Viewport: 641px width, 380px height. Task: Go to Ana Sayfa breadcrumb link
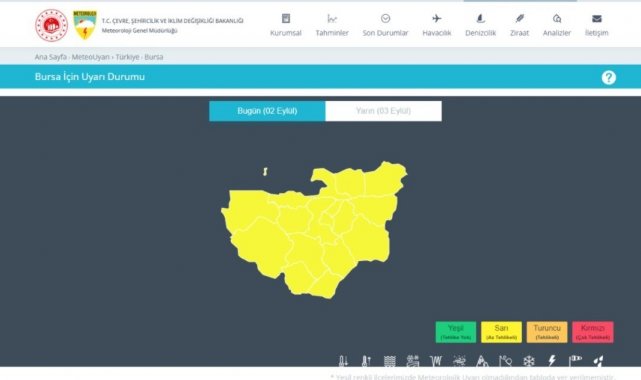coord(50,57)
